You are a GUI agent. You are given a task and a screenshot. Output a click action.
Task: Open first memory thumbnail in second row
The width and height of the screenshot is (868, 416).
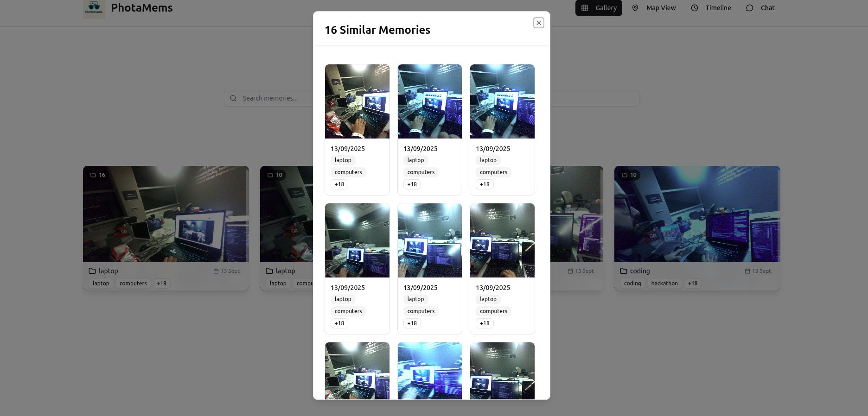click(x=357, y=240)
